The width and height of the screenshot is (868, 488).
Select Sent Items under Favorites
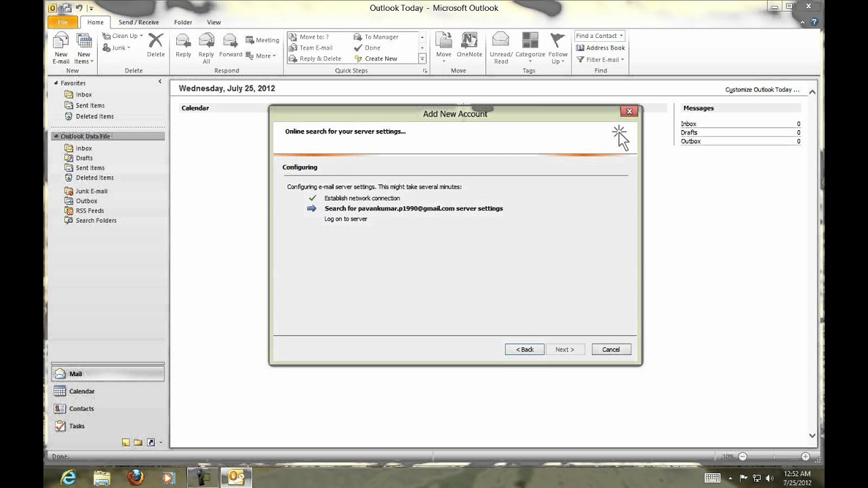(90, 106)
